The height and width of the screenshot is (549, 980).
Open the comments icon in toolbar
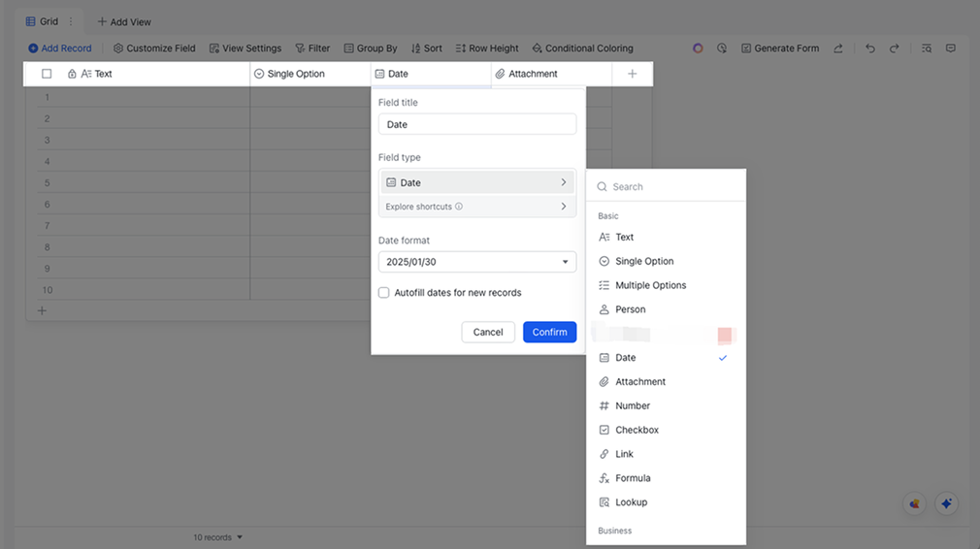point(951,48)
